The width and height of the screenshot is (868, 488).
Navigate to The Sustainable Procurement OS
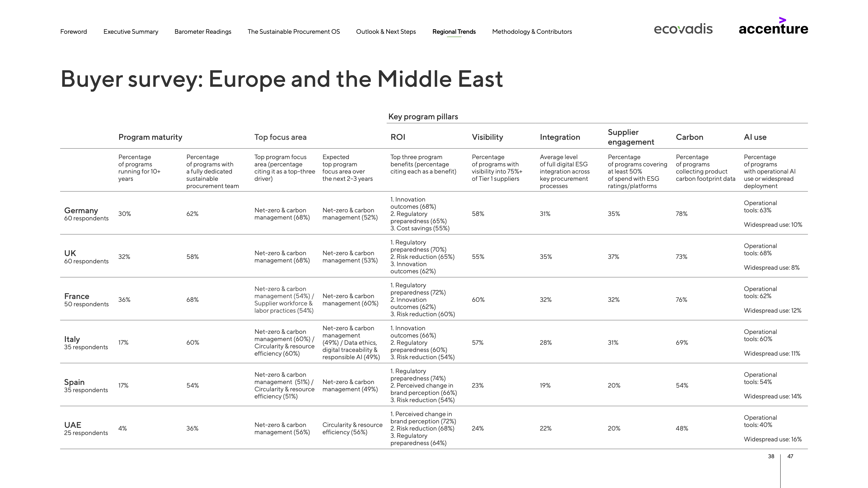[293, 32]
